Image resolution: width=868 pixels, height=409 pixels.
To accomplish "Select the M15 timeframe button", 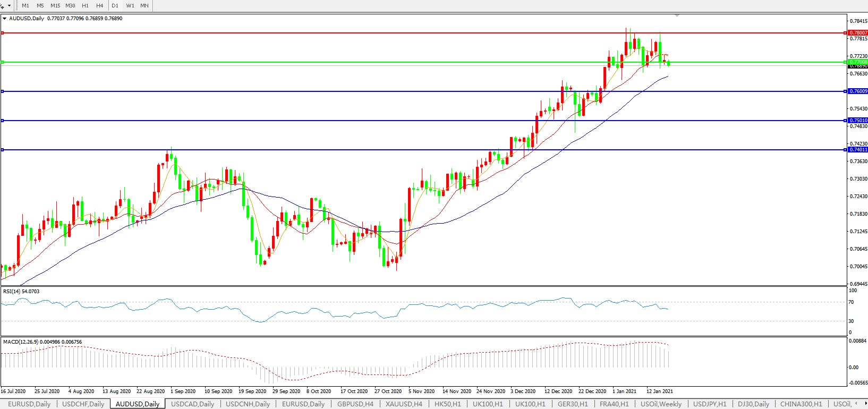I will [55, 5].
